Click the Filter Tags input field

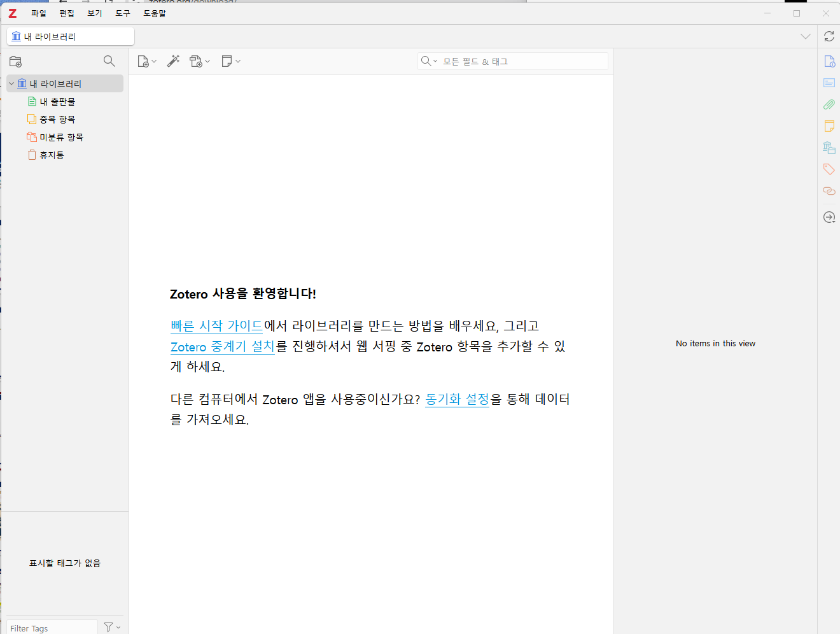[52, 628]
